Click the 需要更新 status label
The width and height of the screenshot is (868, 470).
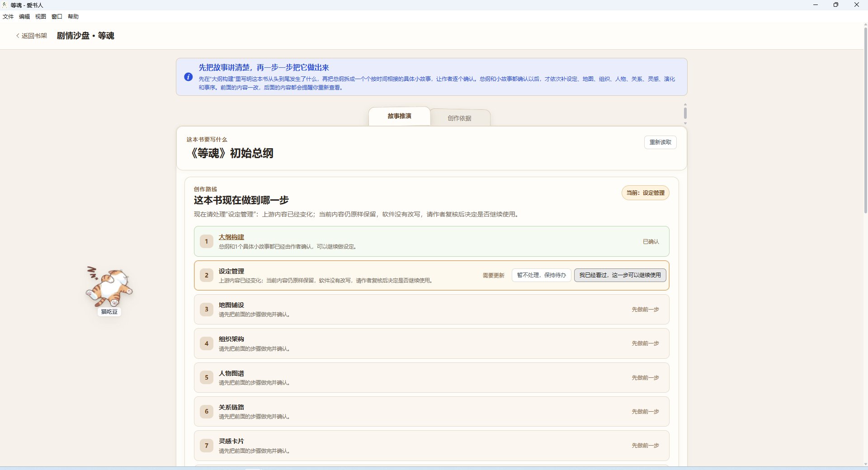tap(493, 276)
